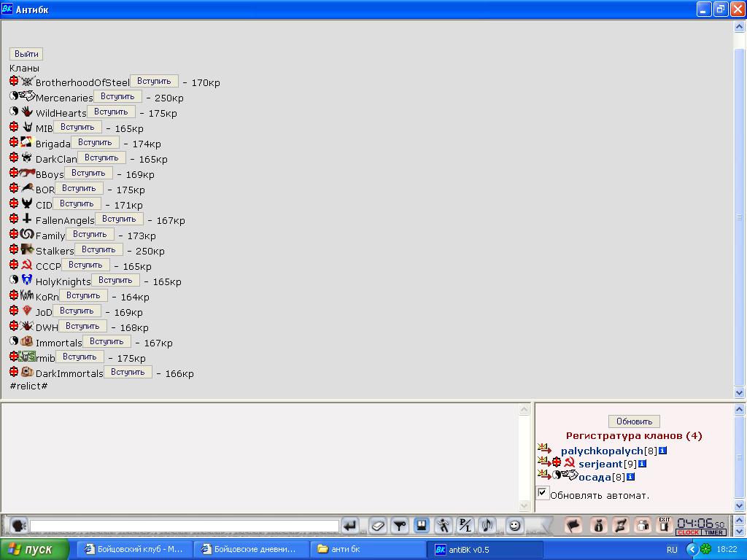Image resolution: width=747 pixels, height=560 pixels.
Task: Join the Brigada clan via Вступить
Action: click(95, 142)
